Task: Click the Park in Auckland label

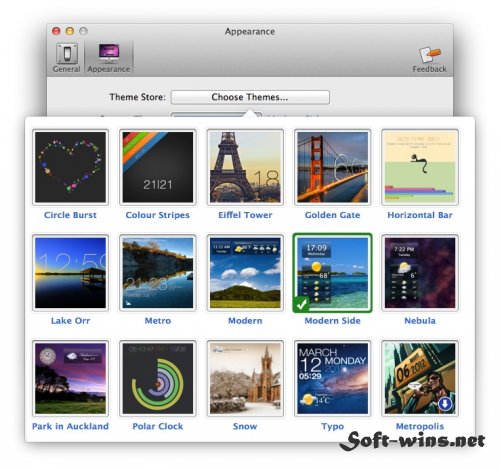Action: (x=70, y=426)
